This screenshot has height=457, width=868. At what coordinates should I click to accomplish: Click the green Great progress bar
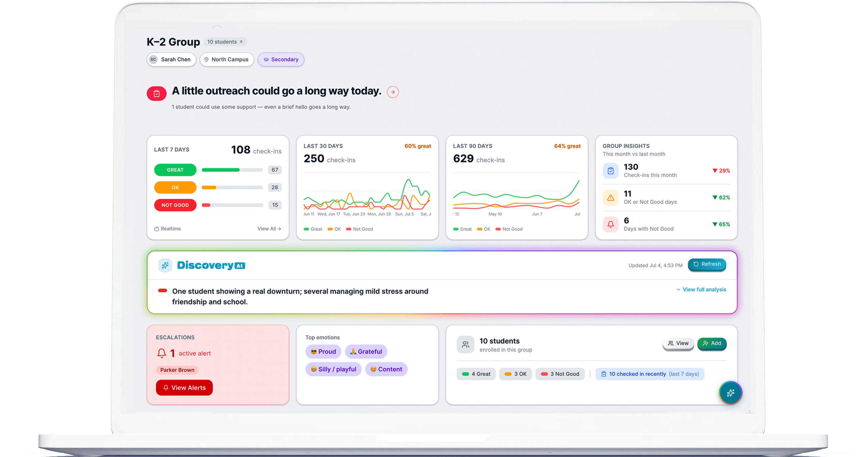231,170
